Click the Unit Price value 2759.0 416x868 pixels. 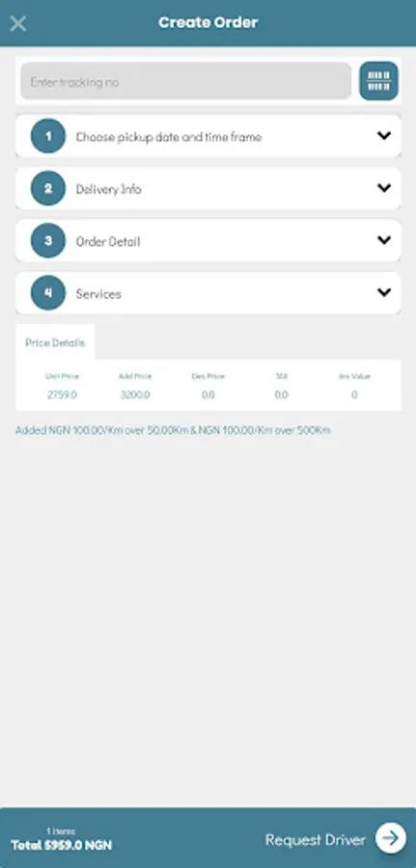point(62,395)
